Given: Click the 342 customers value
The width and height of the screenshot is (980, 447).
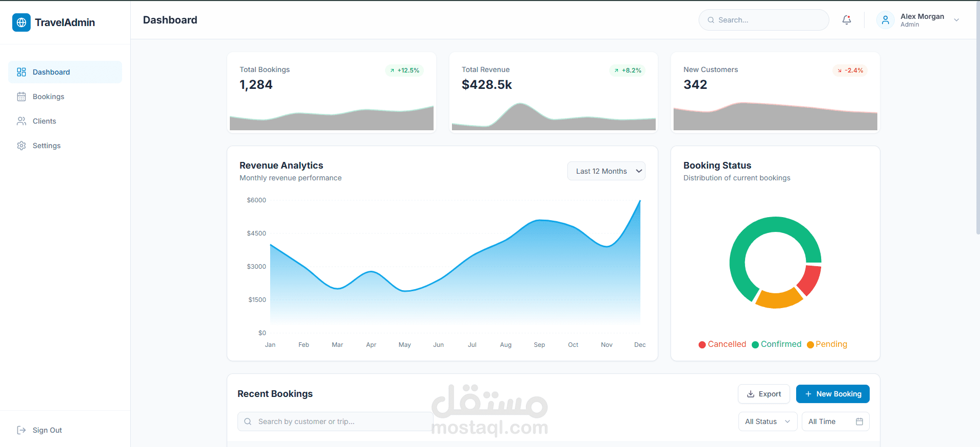Looking at the screenshot, I should pos(696,85).
